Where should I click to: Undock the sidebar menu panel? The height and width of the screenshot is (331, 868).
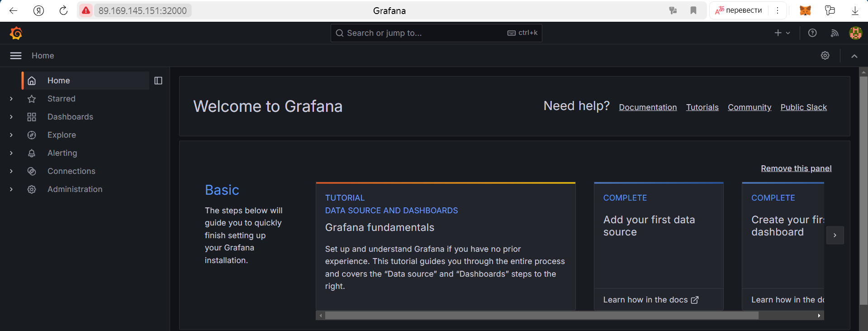click(158, 81)
